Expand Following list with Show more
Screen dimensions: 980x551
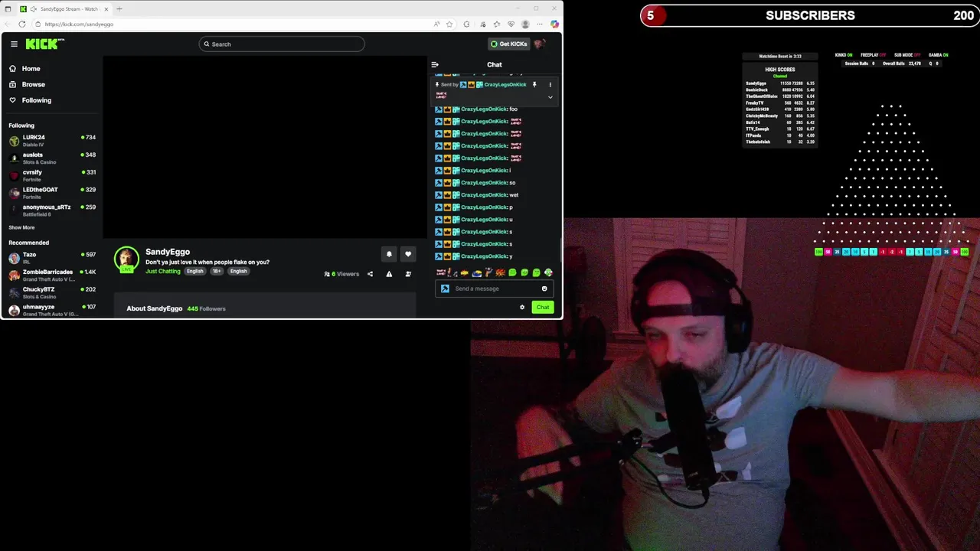pyautogui.click(x=21, y=227)
